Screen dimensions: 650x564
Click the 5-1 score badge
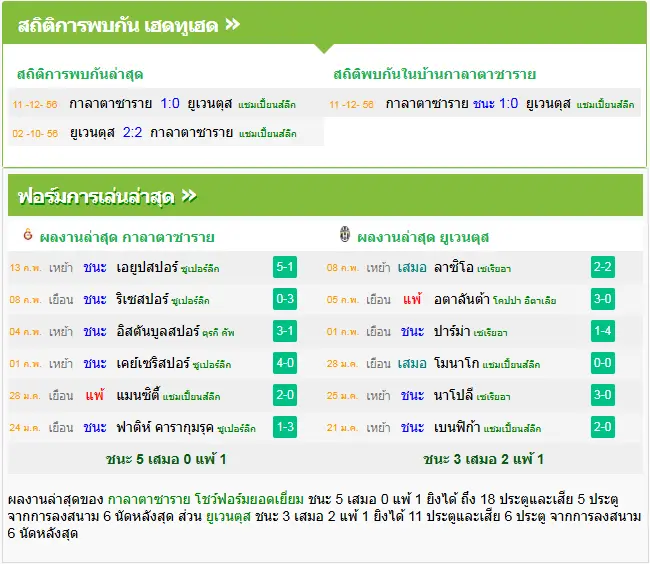pyautogui.click(x=285, y=267)
